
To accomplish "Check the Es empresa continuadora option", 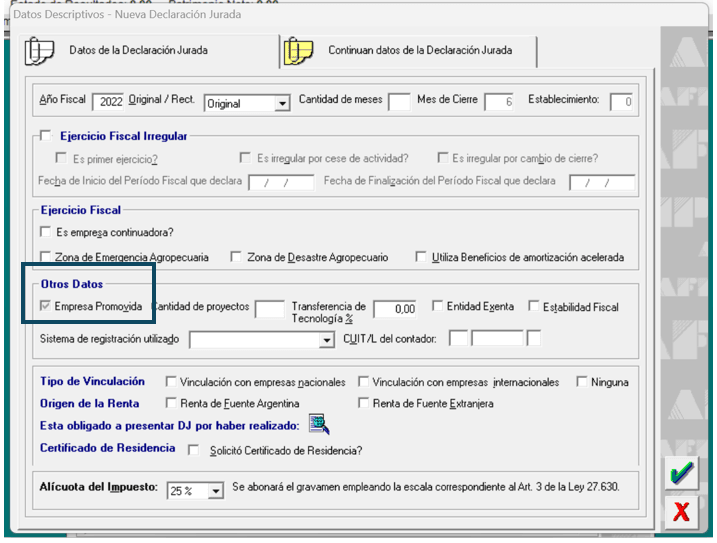I will 45,232.
